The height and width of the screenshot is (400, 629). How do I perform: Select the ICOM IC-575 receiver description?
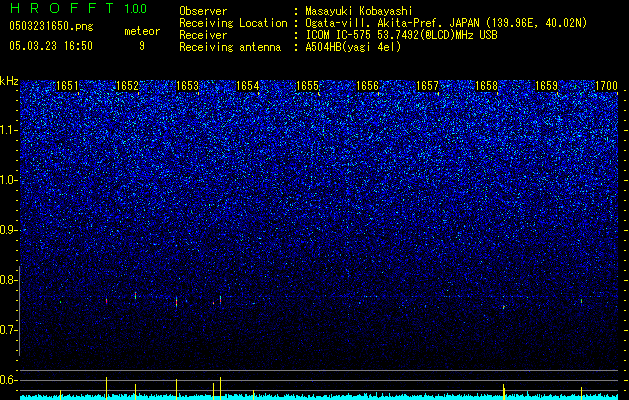[401, 35]
